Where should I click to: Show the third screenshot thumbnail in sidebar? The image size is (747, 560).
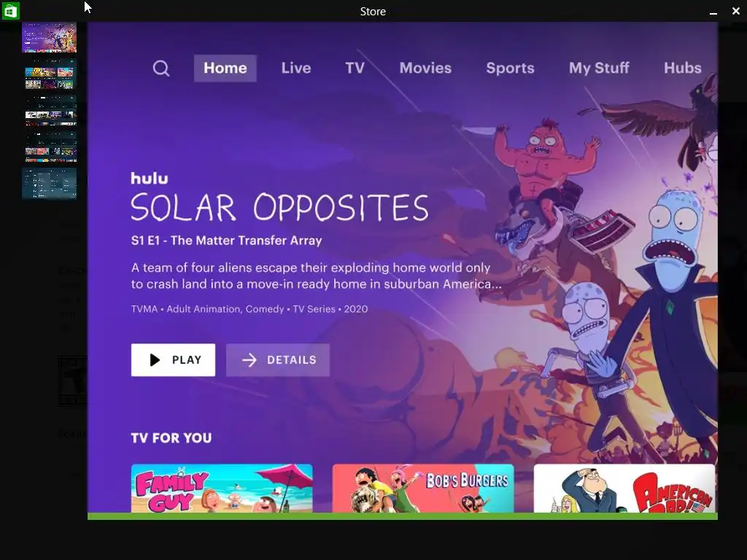(x=50, y=111)
